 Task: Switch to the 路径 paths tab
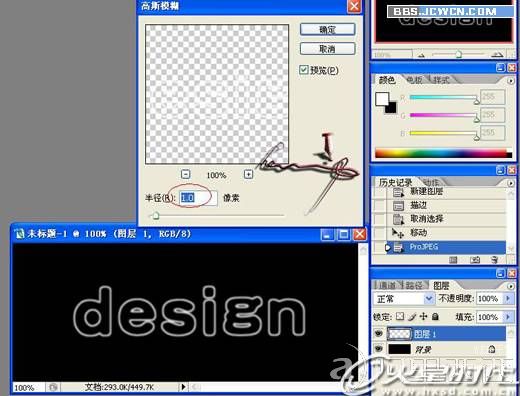click(x=414, y=285)
